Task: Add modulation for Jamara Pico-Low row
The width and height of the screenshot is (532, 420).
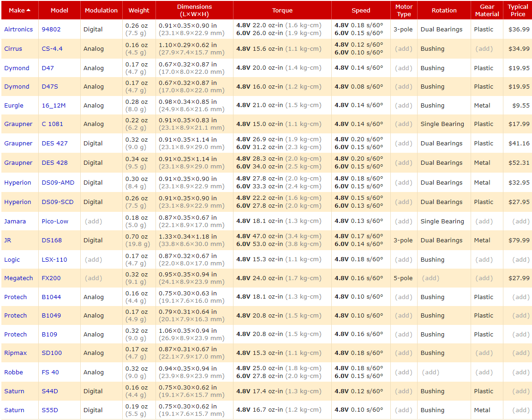Action: pyautogui.click(x=93, y=221)
